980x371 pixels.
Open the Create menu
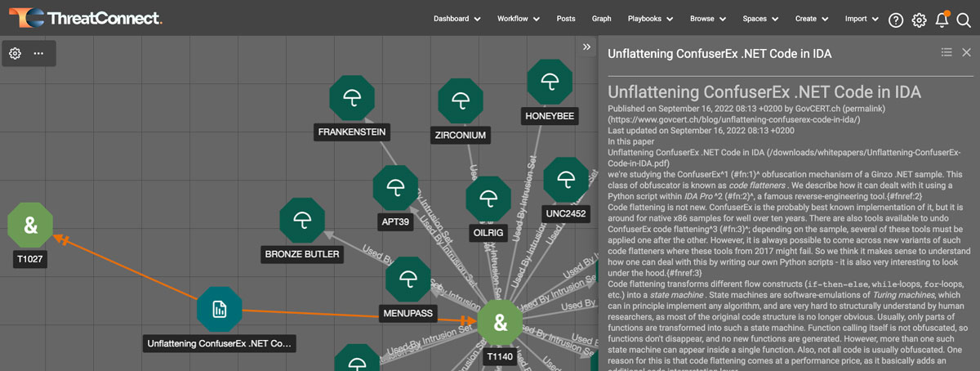click(812, 19)
